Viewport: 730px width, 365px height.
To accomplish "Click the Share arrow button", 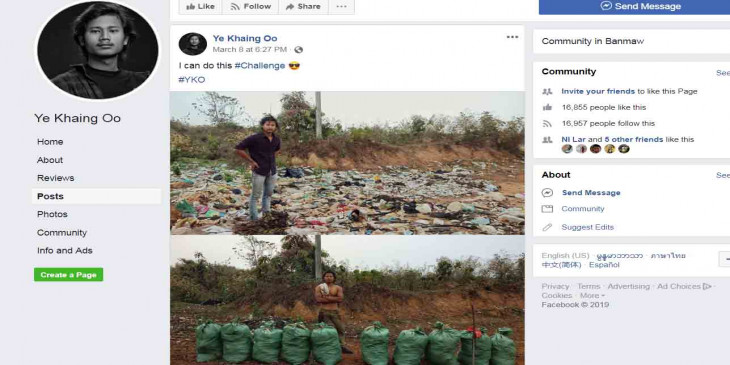I will [x=303, y=7].
